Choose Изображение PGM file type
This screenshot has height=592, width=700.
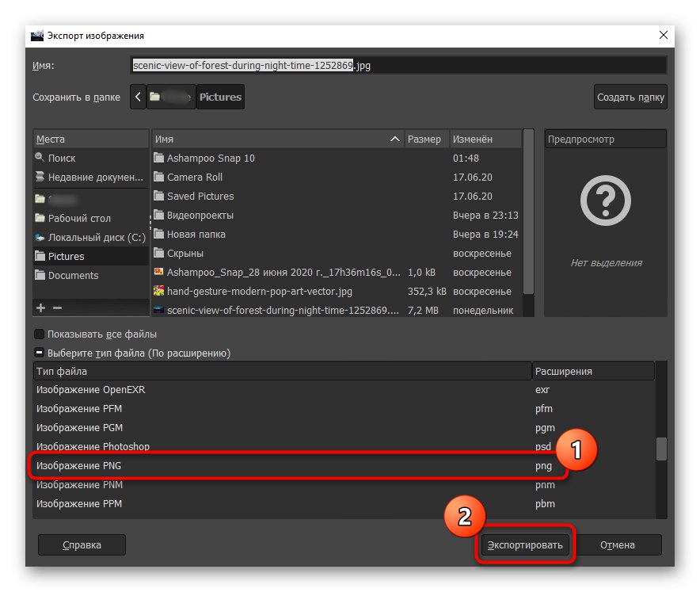point(344,428)
